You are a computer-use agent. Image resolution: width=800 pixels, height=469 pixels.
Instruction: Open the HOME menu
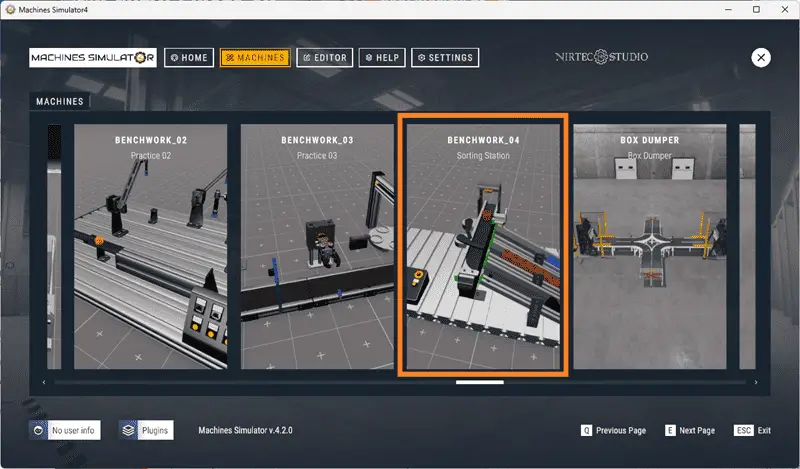(x=189, y=58)
